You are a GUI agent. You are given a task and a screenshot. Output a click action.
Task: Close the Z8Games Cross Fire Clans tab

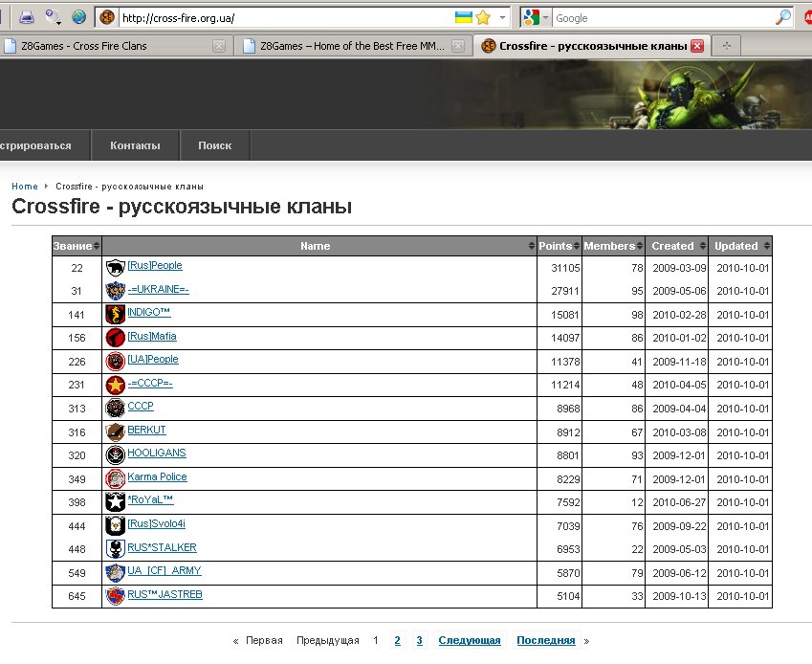coord(219,46)
